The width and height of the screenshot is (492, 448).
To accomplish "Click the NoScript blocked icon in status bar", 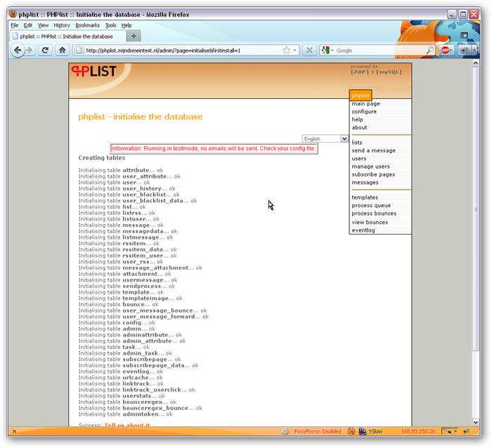I will point(351,431).
